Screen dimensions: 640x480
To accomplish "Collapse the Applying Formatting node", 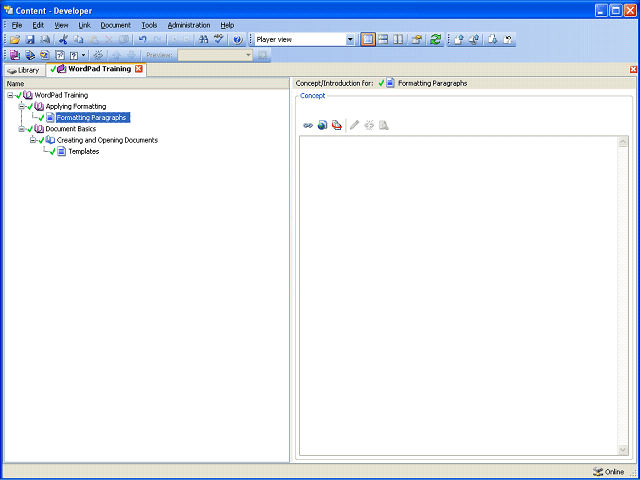I will (22, 107).
